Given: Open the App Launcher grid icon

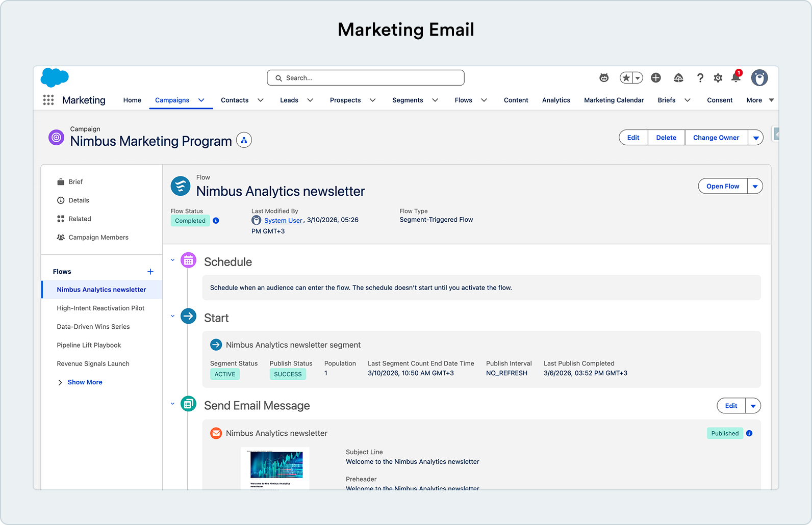Looking at the screenshot, I should point(48,100).
